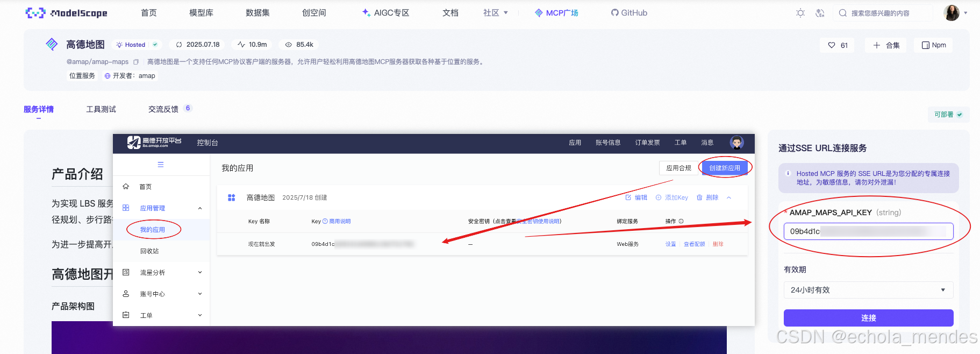Viewport: 980px width, 354px height.
Task: Open the 有效期 dropdown showing 24小时有效
Action: pyautogui.click(x=868, y=290)
